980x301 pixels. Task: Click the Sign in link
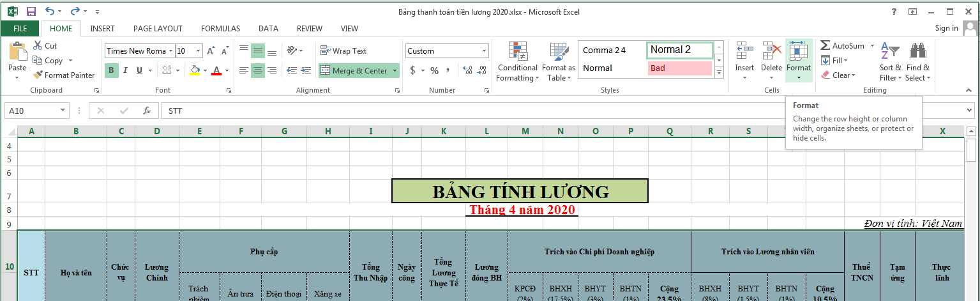click(x=946, y=28)
